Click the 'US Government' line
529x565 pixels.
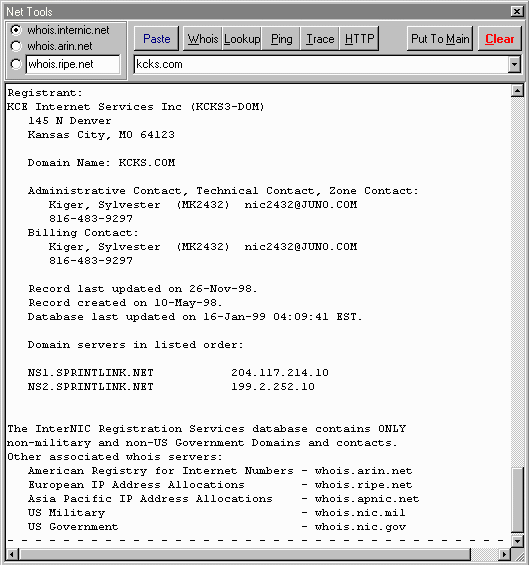[73, 527]
